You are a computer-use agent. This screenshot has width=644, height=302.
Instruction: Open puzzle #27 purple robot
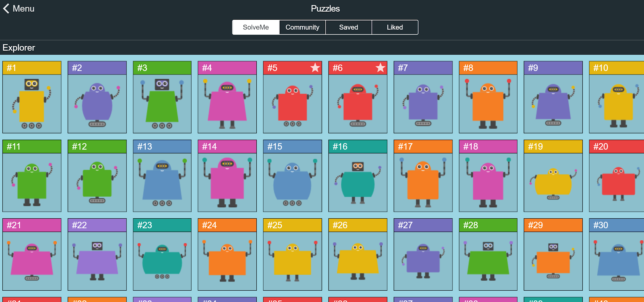(x=423, y=254)
